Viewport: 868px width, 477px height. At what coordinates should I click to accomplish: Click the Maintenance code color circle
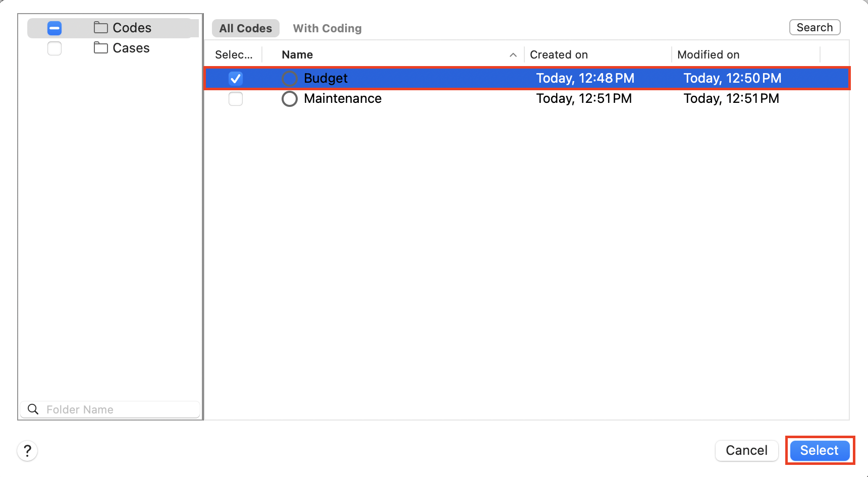[x=289, y=98]
